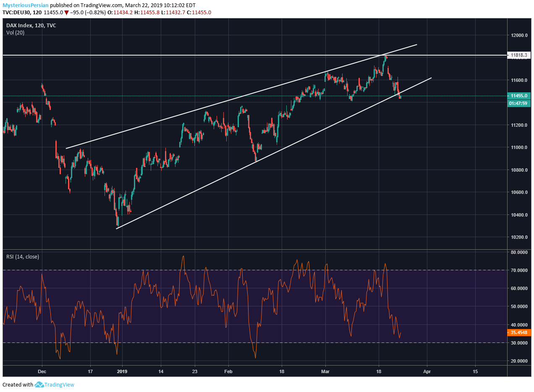Click the 17 date label after Dec
The image size is (534, 392).
click(x=91, y=371)
